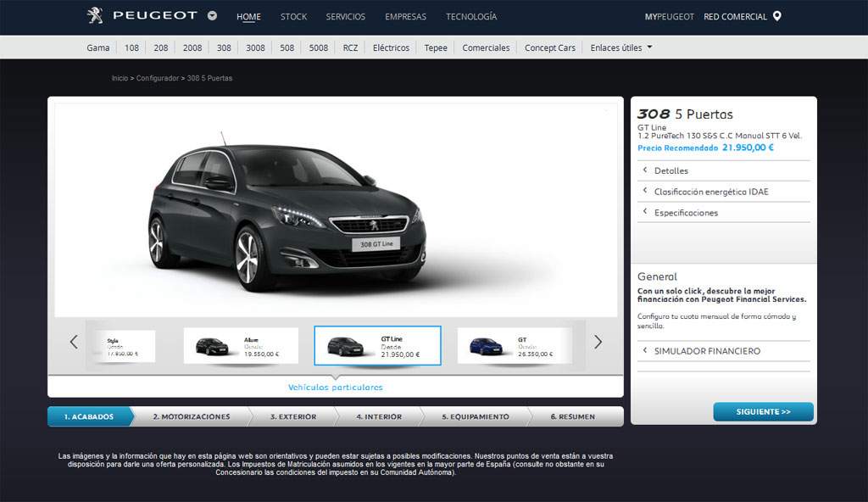Show next trims with right carousel arrow
This screenshot has width=868, height=502.
(x=598, y=342)
